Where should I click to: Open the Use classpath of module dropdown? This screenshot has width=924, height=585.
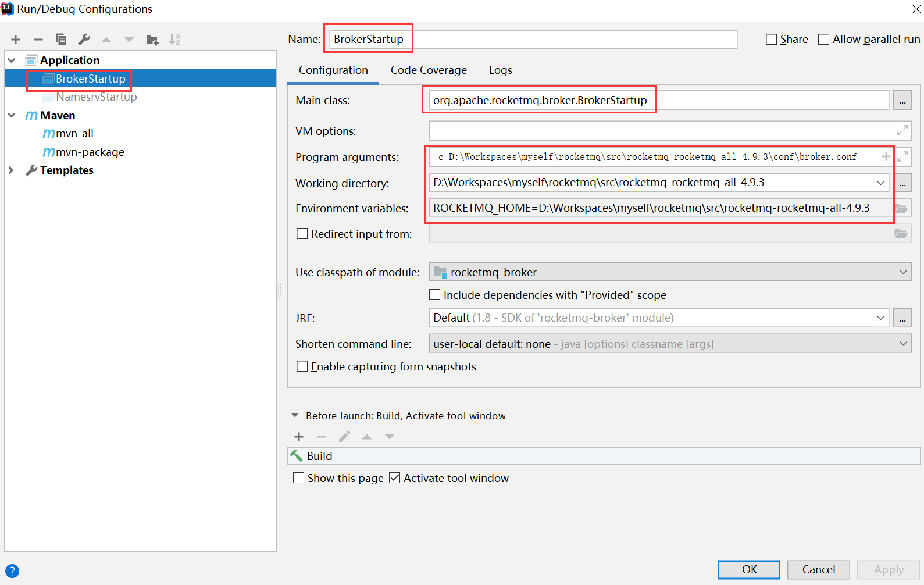[x=669, y=272]
